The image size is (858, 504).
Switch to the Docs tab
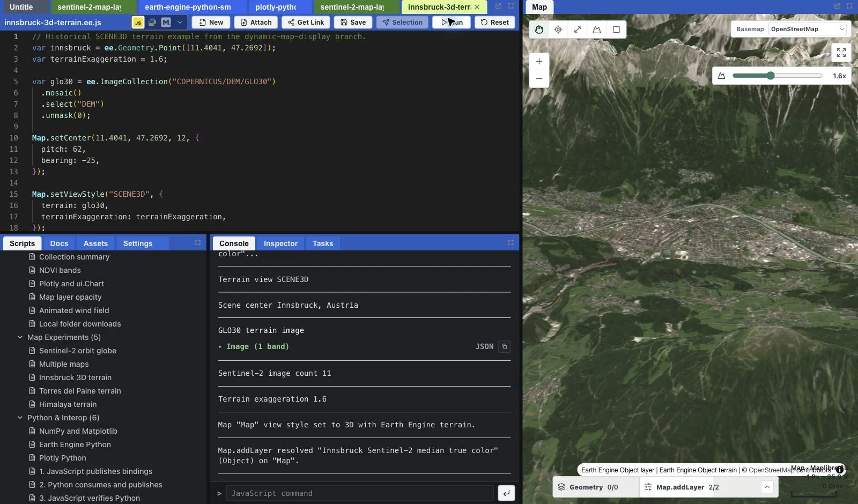click(x=59, y=243)
